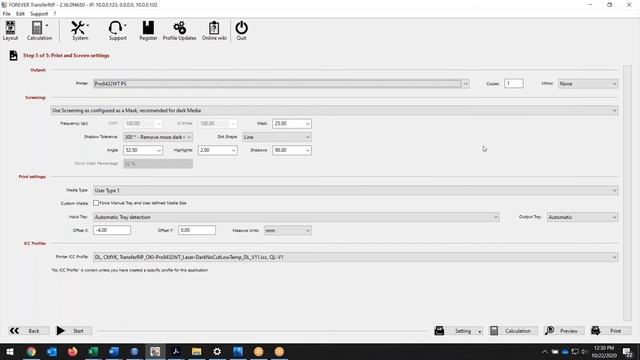Screen dimensions: 640x360
Task: Click the Calculation calculator icon in toolbar
Action: [x=37, y=28]
